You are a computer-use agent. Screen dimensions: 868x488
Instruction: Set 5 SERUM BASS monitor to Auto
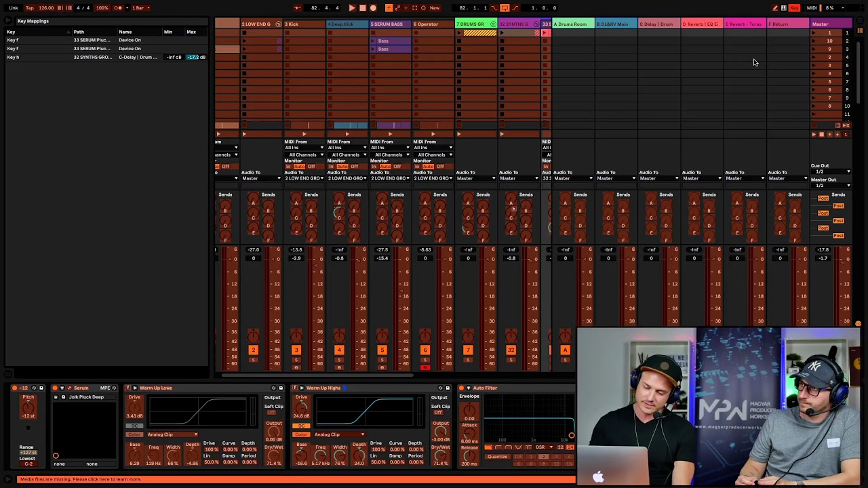tap(384, 167)
